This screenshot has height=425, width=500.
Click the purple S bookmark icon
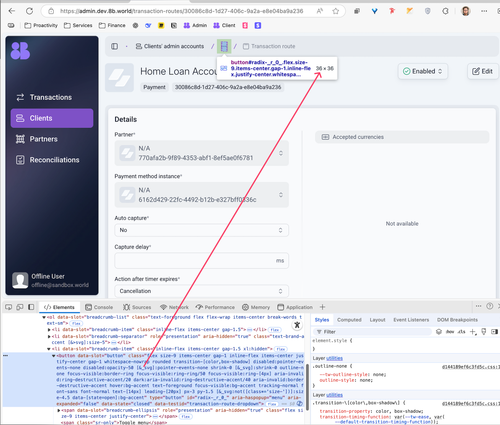click(258, 25)
